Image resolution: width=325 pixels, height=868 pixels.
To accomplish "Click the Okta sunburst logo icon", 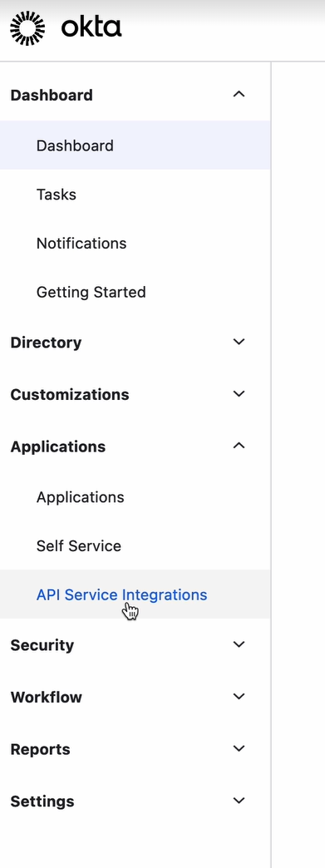I will coord(27,27).
